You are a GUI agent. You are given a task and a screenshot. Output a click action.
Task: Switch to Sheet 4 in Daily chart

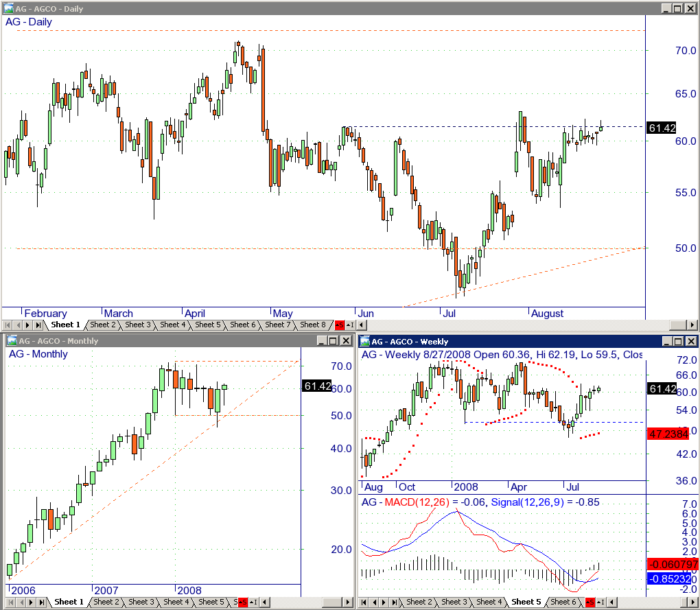173,325
